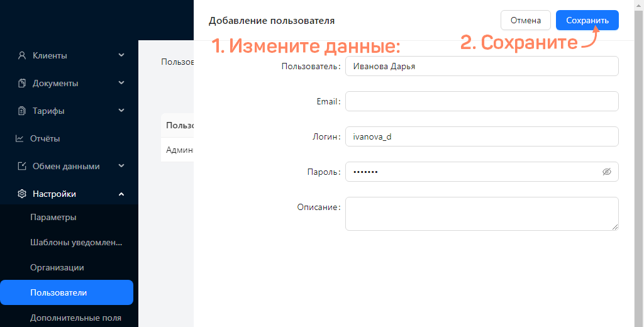The width and height of the screenshot is (644, 327).
Task: Expand the Документы chevron
Action: point(121,83)
